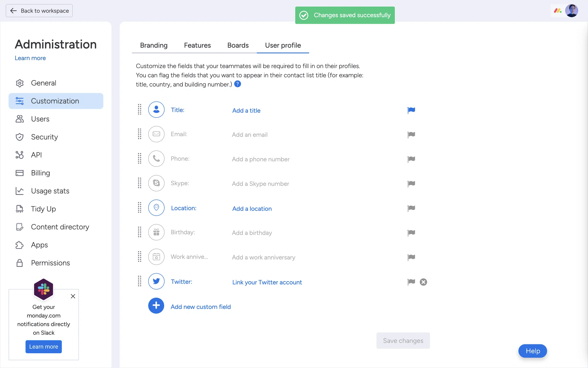Open the user avatar menu

[571, 11]
